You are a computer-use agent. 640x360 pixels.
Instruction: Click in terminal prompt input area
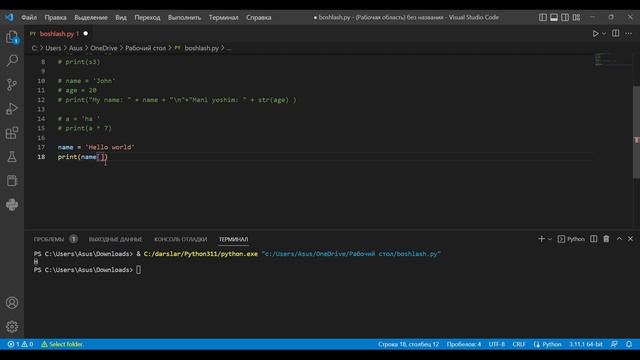coord(138,270)
